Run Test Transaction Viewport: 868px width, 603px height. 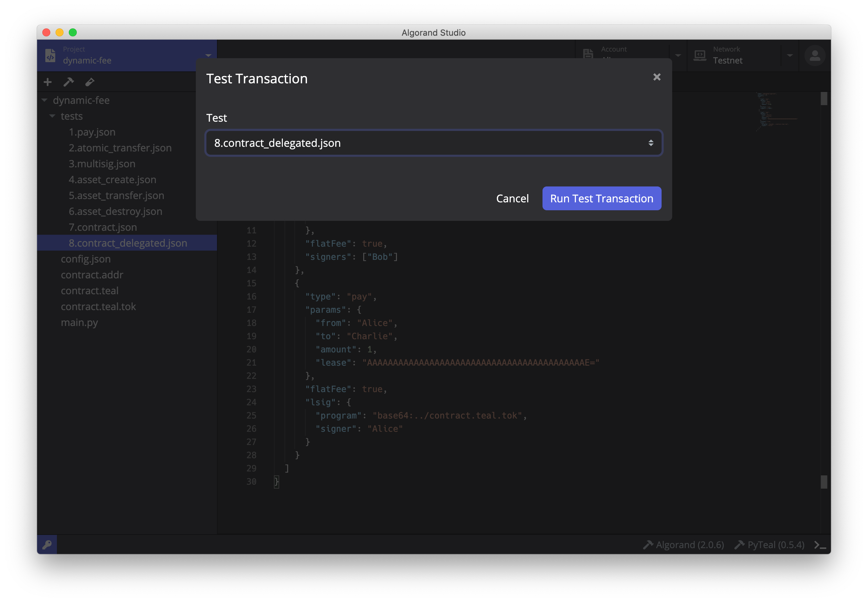coord(601,198)
